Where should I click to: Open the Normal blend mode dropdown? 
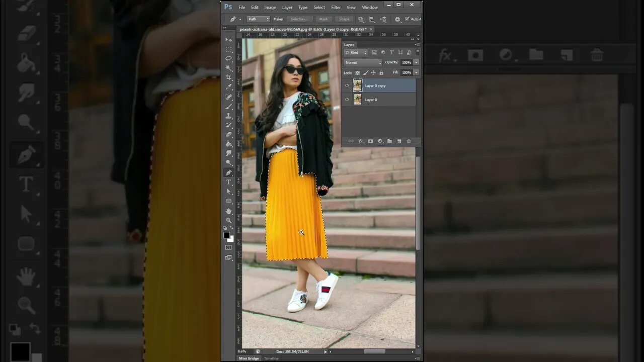tap(363, 62)
